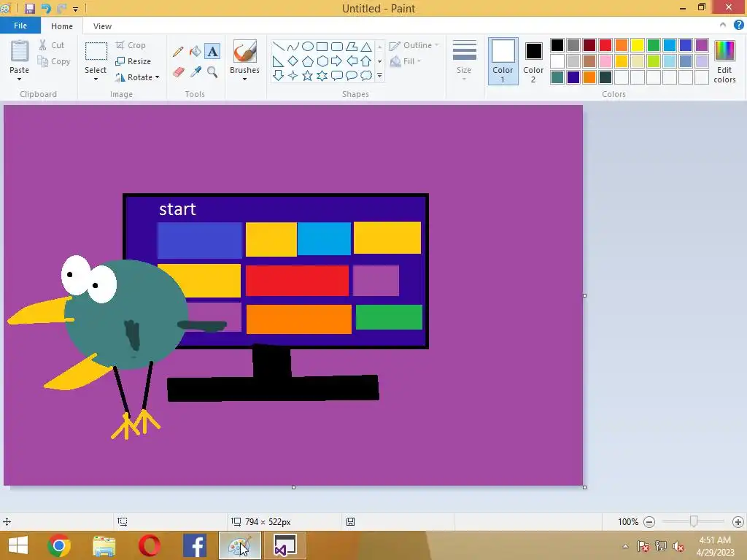Select Color 1 foreground box
747x560 pixels.
point(503,61)
